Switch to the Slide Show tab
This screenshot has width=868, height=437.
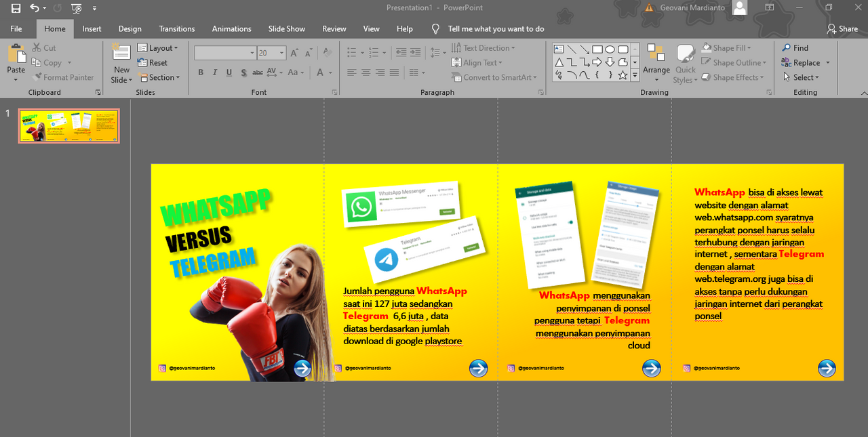[x=287, y=29]
